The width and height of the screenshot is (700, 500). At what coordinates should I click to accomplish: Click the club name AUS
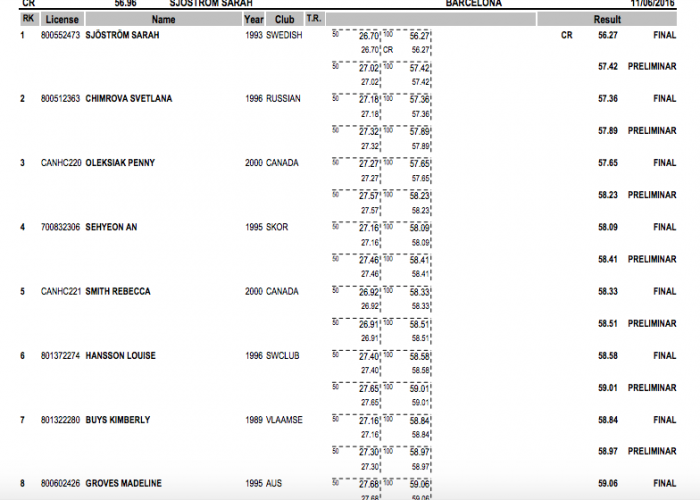pyautogui.click(x=274, y=483)
